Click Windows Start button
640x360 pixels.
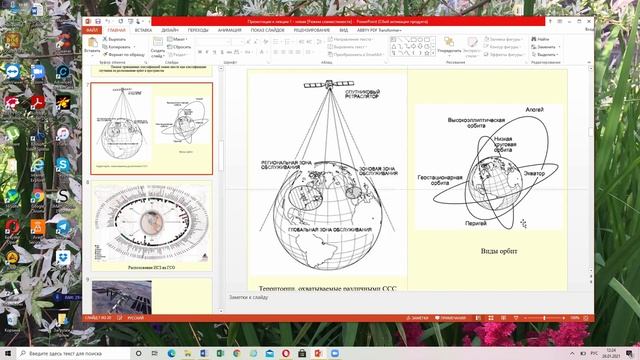tap(8, 353)
